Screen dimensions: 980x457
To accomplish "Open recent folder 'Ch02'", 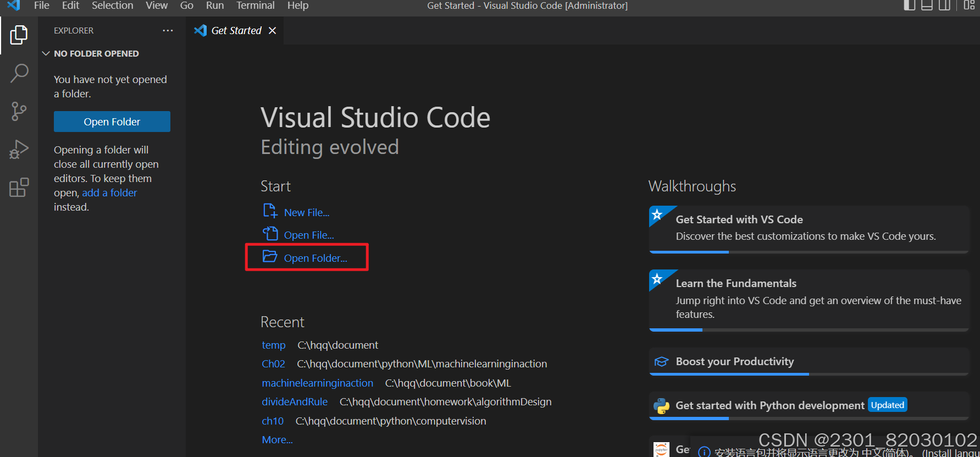I will 273,364.
